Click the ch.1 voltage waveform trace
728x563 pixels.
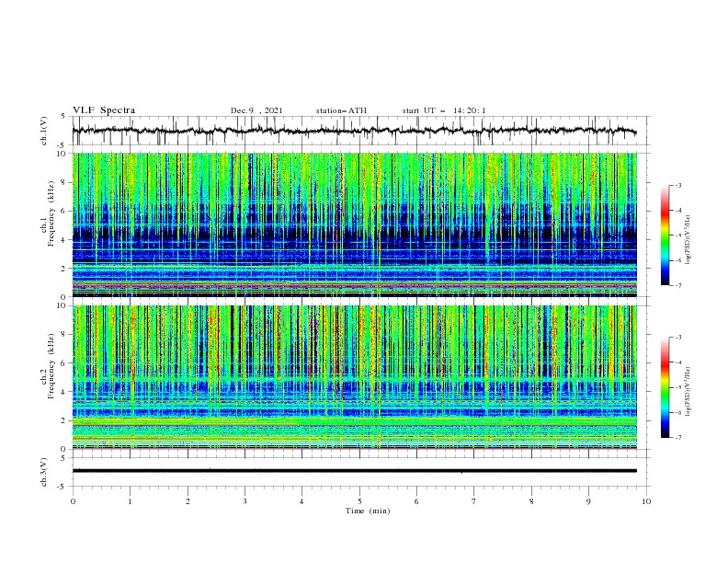click(x=354, y=131)
